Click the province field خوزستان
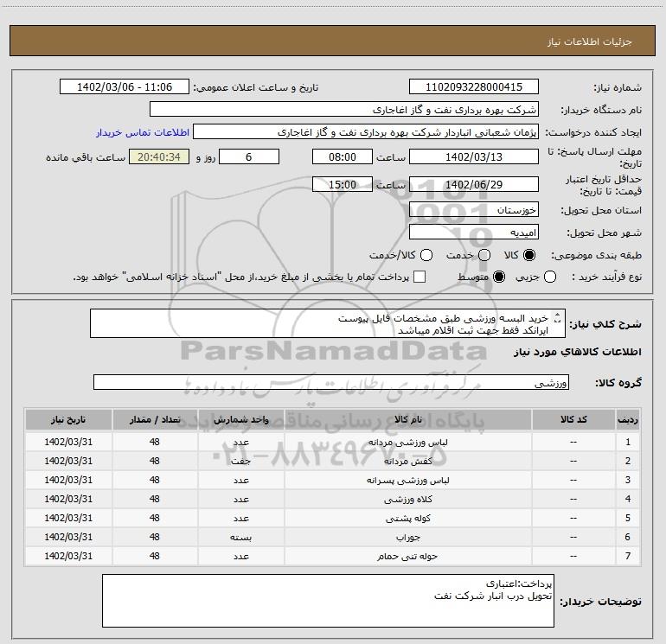Screen dimensions: 666x644 pos(474,209)
